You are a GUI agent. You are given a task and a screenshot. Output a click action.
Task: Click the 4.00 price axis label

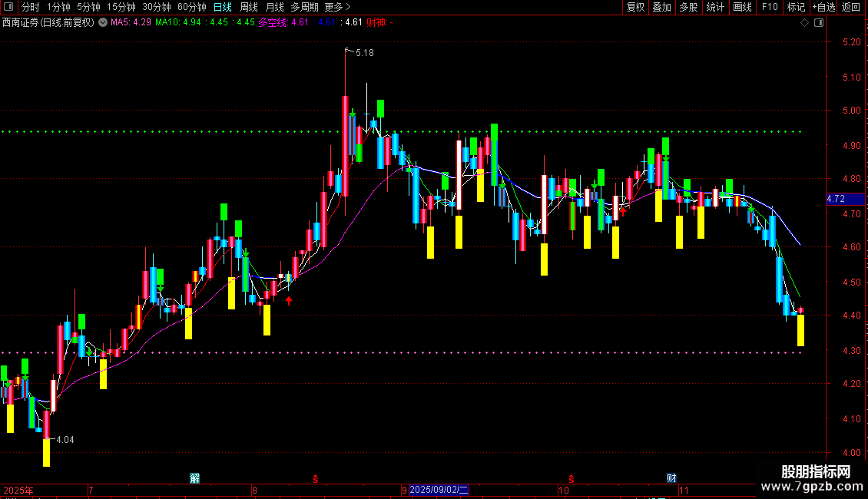pyautogui.click(x=851, y=452)
